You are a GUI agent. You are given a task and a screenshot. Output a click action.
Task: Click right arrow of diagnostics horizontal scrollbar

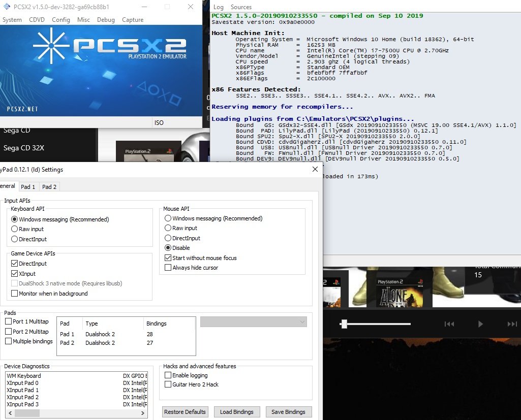click(x=143, y=413)
